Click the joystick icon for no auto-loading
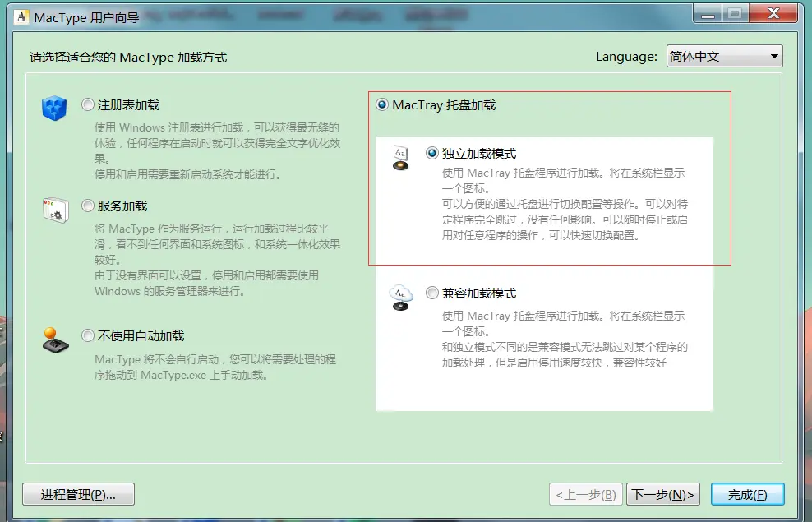 tap(55, 340)
